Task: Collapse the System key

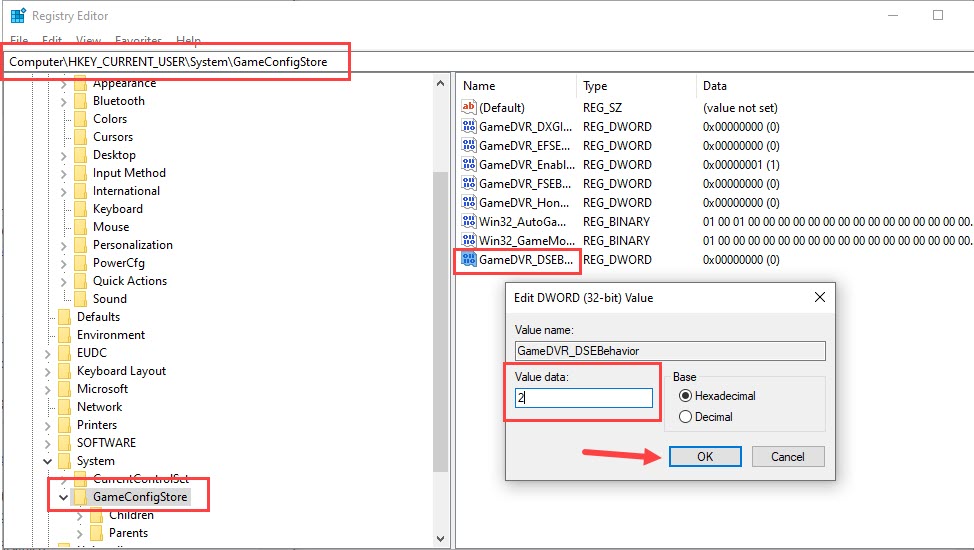Action: (47, 461)
